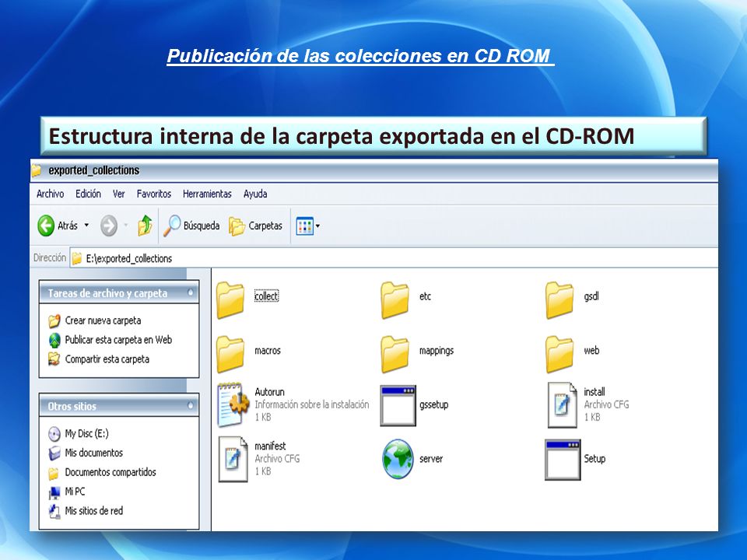Go to the Mi PC link
The image size is (747, 560).
tap(75, 492)
